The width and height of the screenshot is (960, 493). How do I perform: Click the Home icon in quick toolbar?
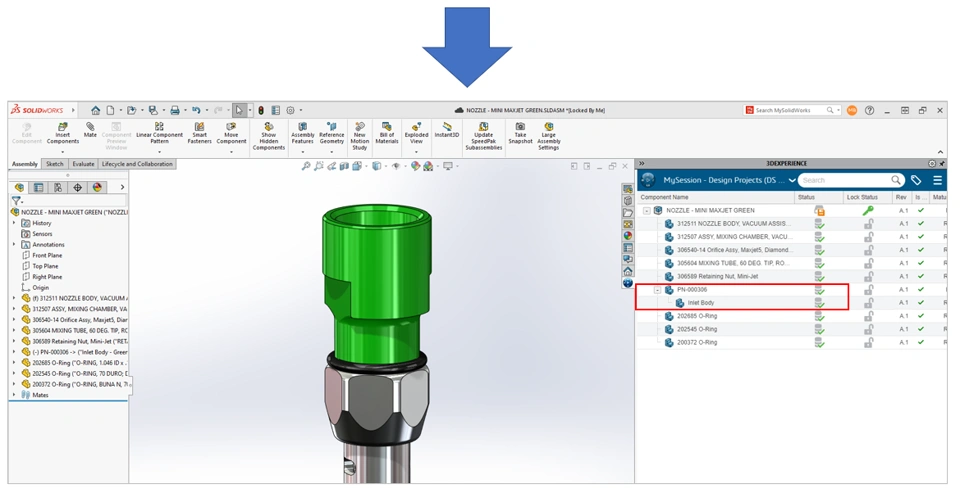(x=96, y=110)
